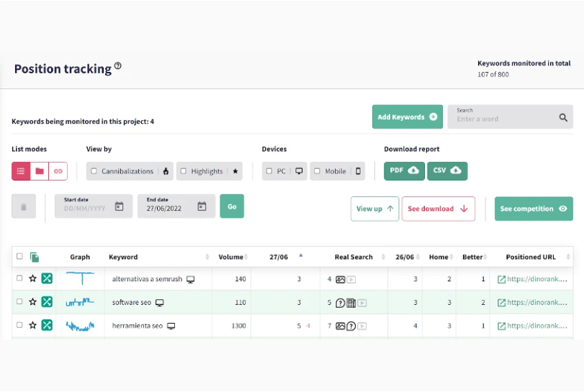The height and width of the screenshot is (392, 584).
Task: Check the PC device filter
Action: (x=269, y=171)
